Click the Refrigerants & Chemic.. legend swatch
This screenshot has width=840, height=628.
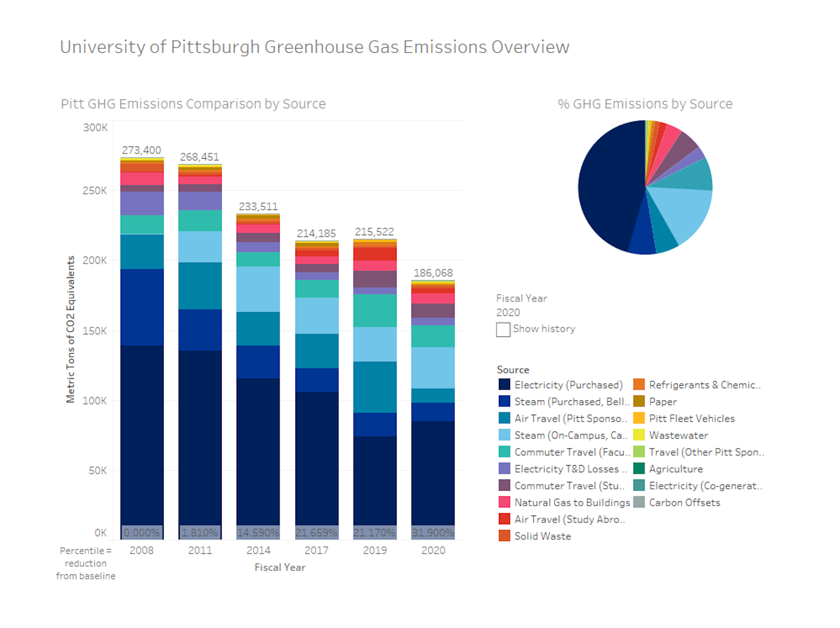tap(639, 384)
